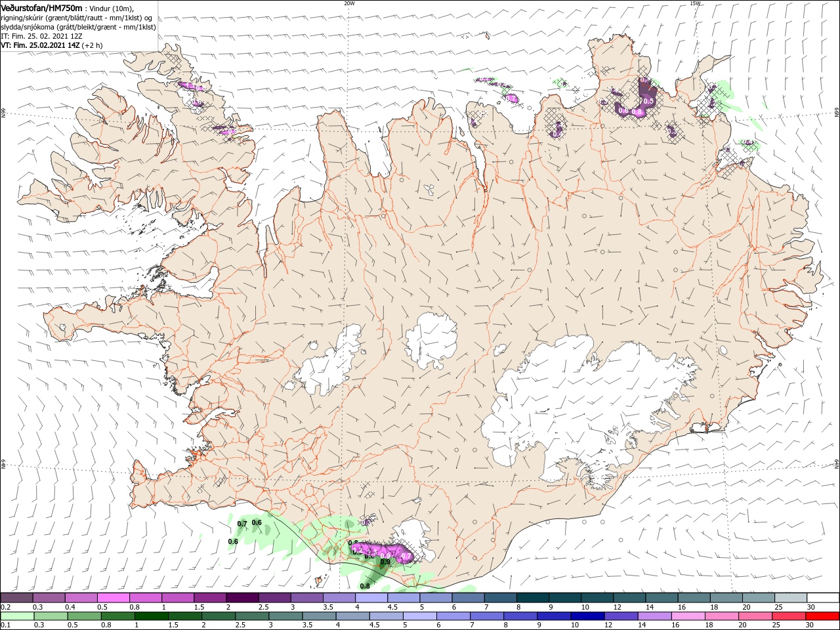Click the title text 'Veðurstofan/HM750m'
This screenshot has width=840, height=630.
(x=41, y=7)
